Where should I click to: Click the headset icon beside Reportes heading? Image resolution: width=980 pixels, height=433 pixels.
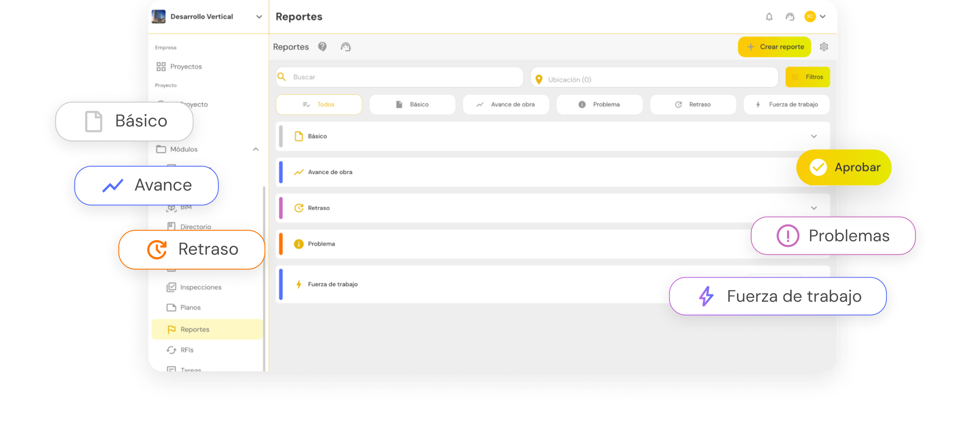pyautogui.click(x=346, y=47)
